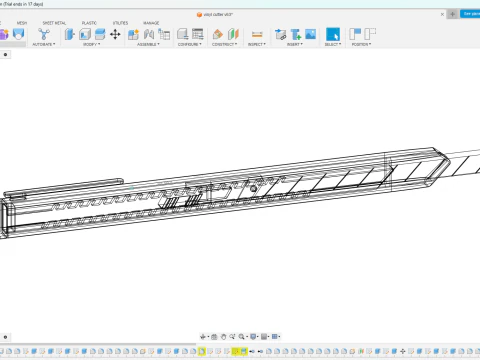This screenshot has width=480, height=360.
Task: Switch to the UTILITIES tab
Action: [x=120, y=23]
